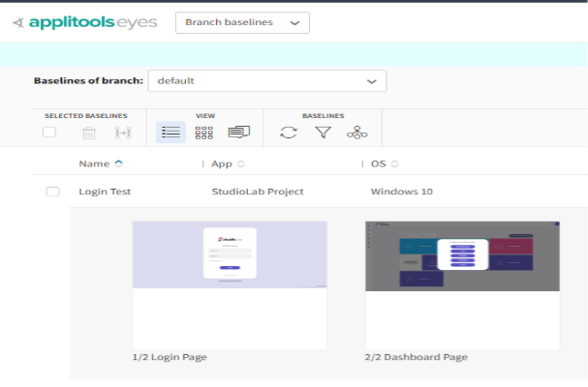Open the Login Page step thumbnail
This screenshot has height=387, width=588.
click(x=230, y=285)
